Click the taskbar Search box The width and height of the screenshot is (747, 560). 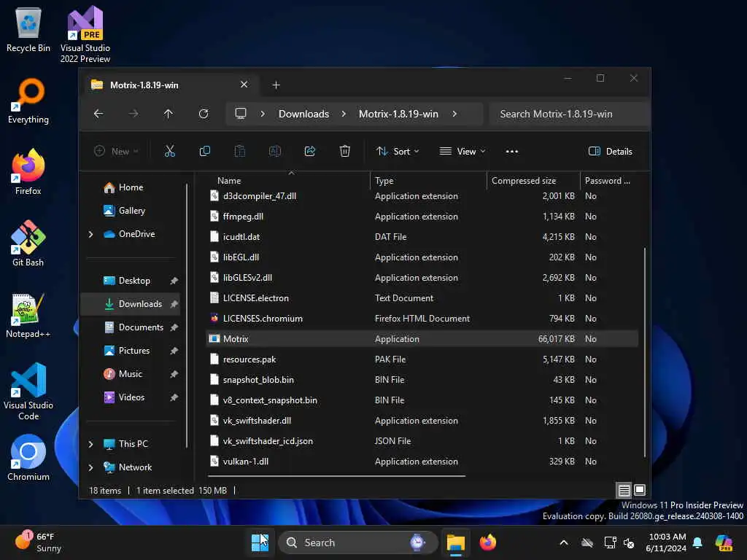357,542
